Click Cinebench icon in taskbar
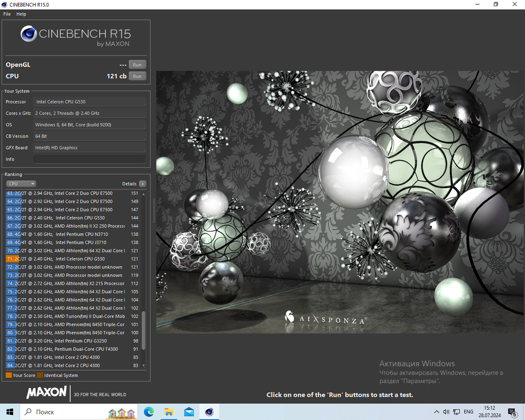 pyautogui.click(x=209, y=412)
